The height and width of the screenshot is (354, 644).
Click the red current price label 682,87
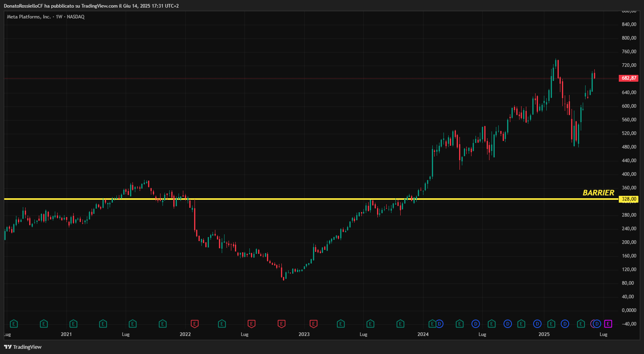(629, 78)
